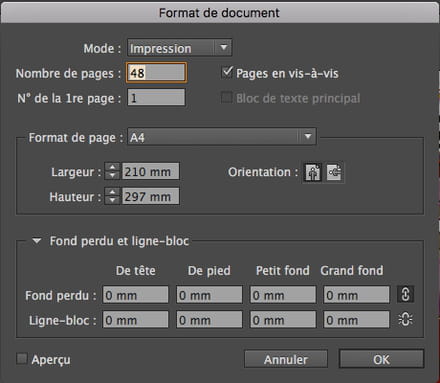Increase Hauteur with the up stepper arrow

pyautogui.click(x=112, y=192)
